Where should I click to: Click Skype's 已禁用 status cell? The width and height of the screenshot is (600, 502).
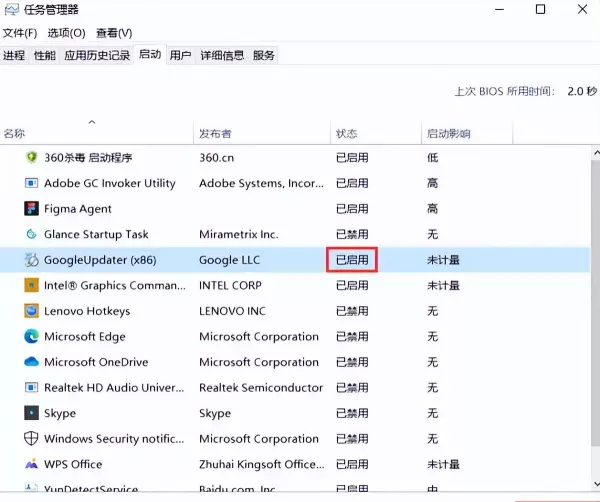tap(352, 413)
